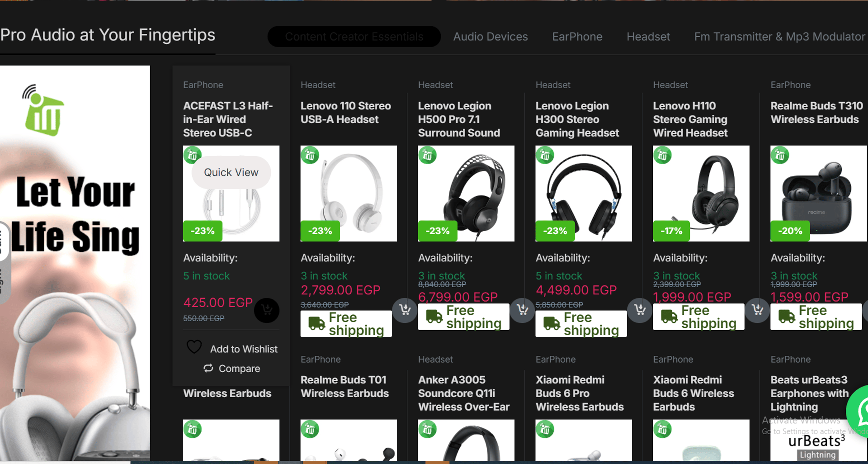Select the EarPhone category tab
The height and width of the screenshot is (464, 868).
pos(577,37)
